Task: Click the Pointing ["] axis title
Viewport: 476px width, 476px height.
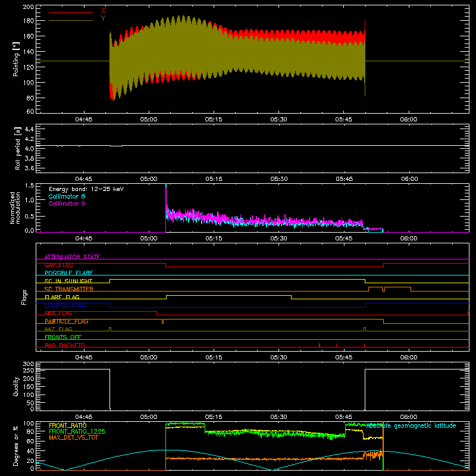Action: click(16, 59)
